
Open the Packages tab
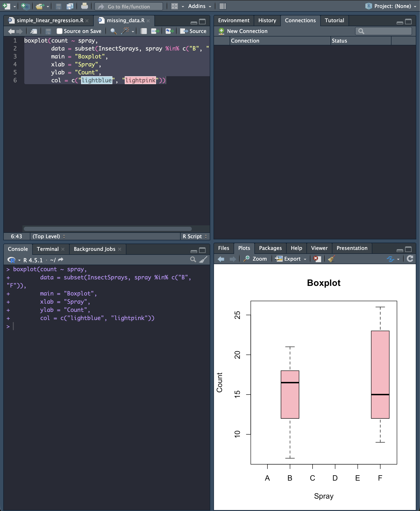pyautogui.click(x=270, y=248)
